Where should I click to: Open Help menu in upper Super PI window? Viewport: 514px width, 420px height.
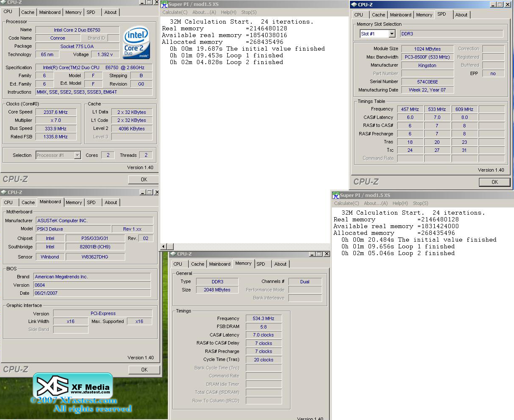tap(229, 12)
